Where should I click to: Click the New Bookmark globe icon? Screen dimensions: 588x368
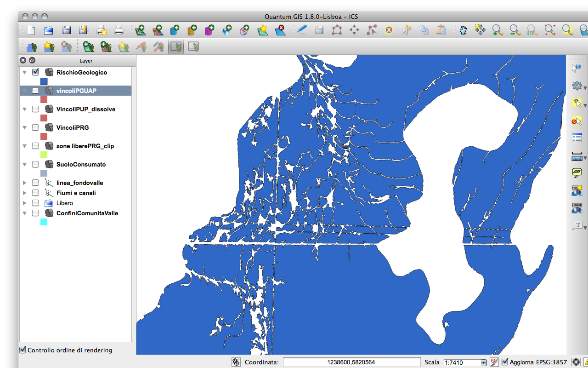coord(577,190)
